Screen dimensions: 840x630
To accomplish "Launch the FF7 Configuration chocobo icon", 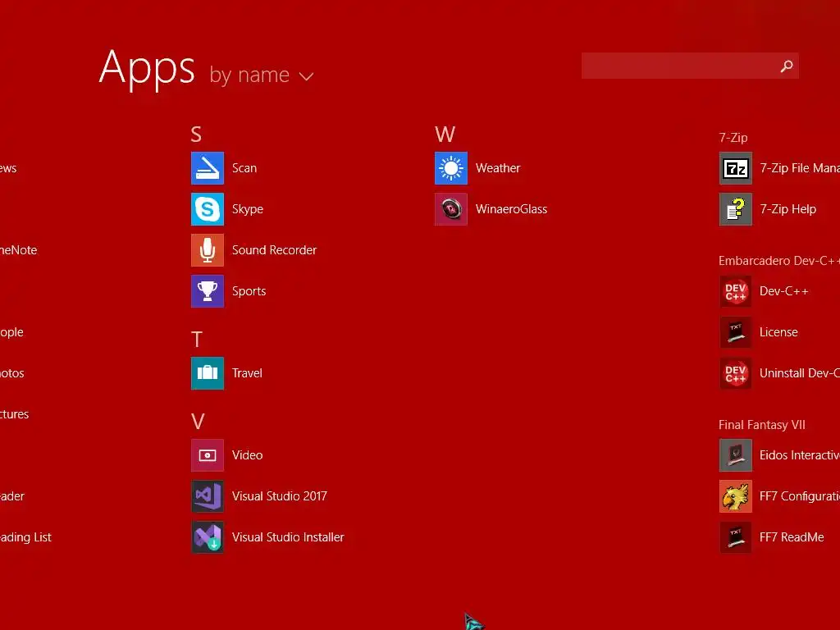I will pos(736,496).
